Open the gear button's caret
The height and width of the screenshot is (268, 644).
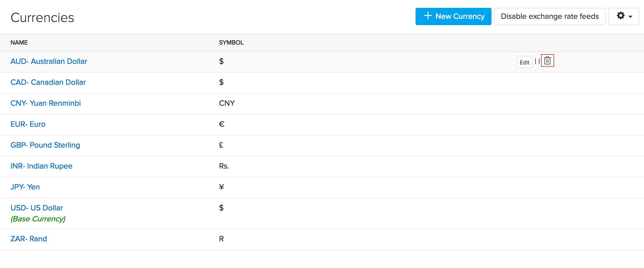(x=630, y=17)
